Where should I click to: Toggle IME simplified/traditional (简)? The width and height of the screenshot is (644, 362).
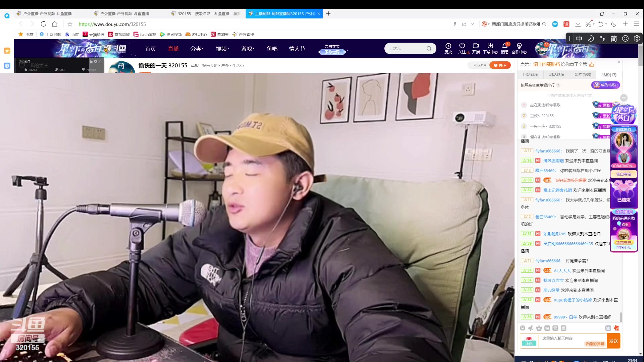pos(613,39)
